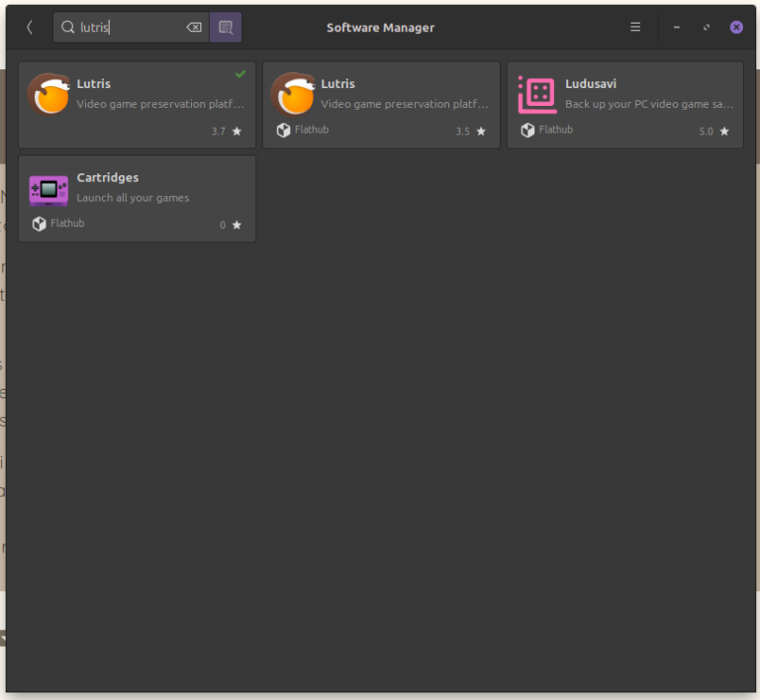Open the installed Lutris app icon
The width and height of the screenshot is (760, 700).
click(x=48, y=95)
